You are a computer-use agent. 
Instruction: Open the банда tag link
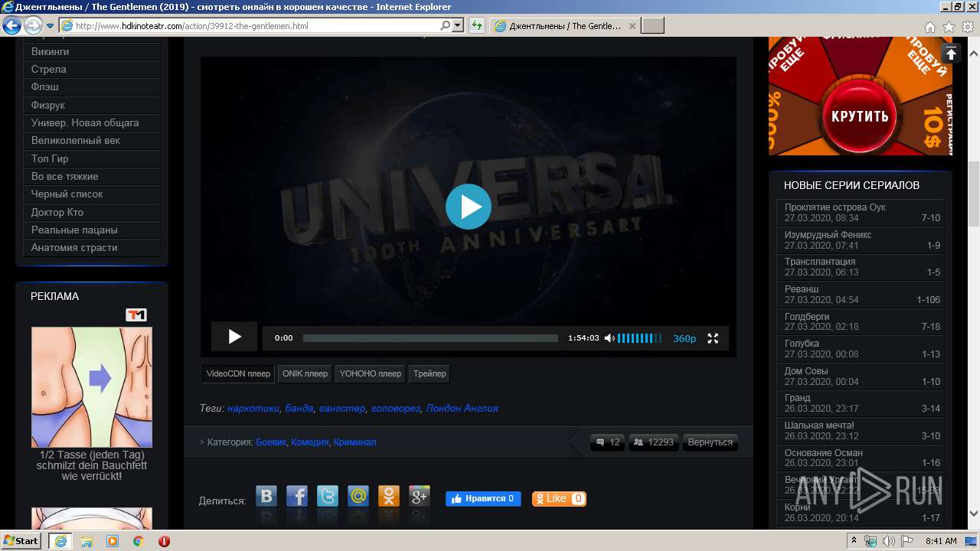coord(299,408)
